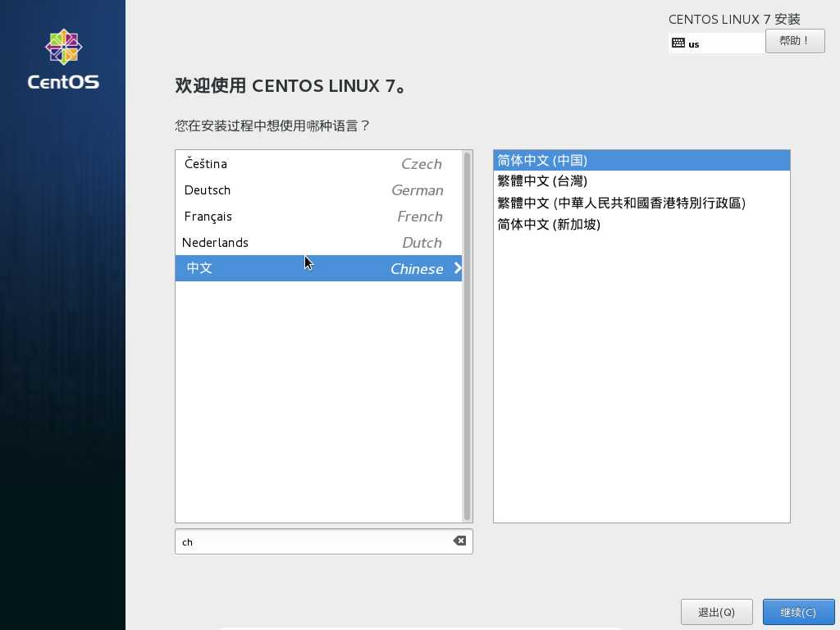
Task: Expand the Chinese language arrow
Action: (458, 268)
